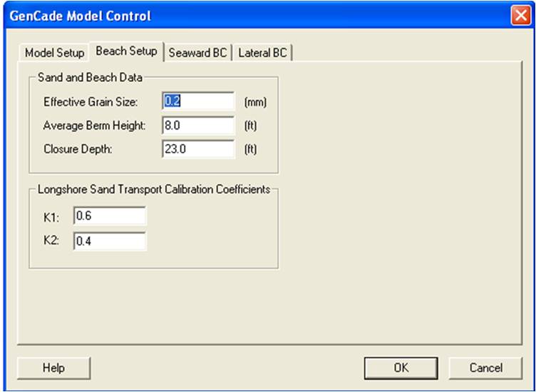Image resolution: width=536 pixels, height=392 pixels.
Task: Click the "Effective Grain Size:" label
Action: (91, 102)
